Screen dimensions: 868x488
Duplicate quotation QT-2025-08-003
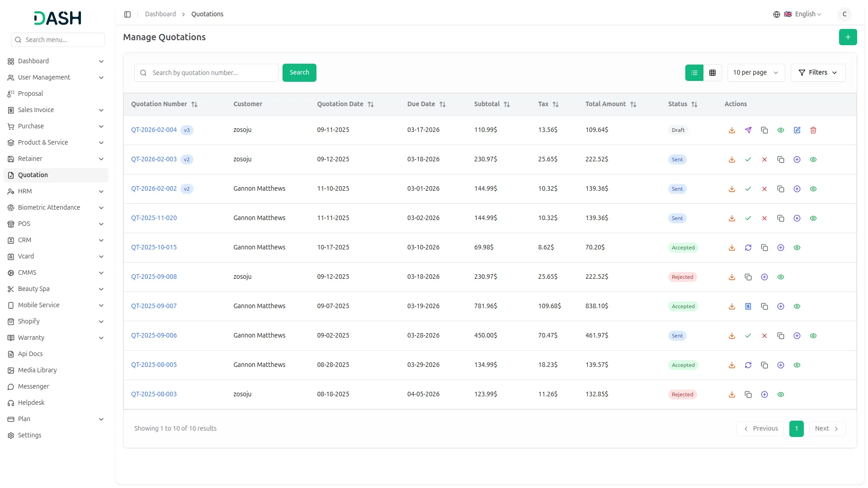748,394
